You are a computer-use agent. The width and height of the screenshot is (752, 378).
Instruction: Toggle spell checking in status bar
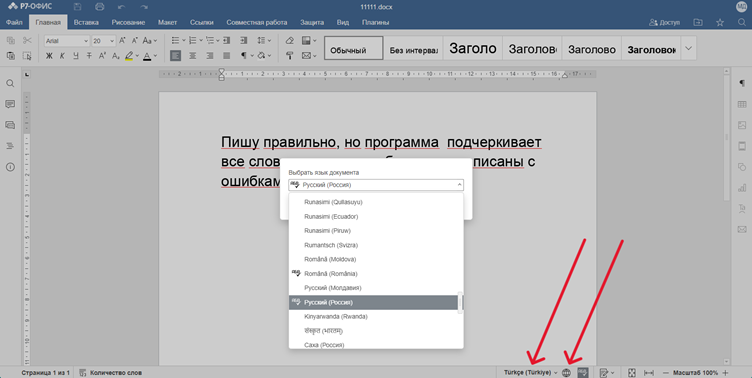click(x=583, y=372)
